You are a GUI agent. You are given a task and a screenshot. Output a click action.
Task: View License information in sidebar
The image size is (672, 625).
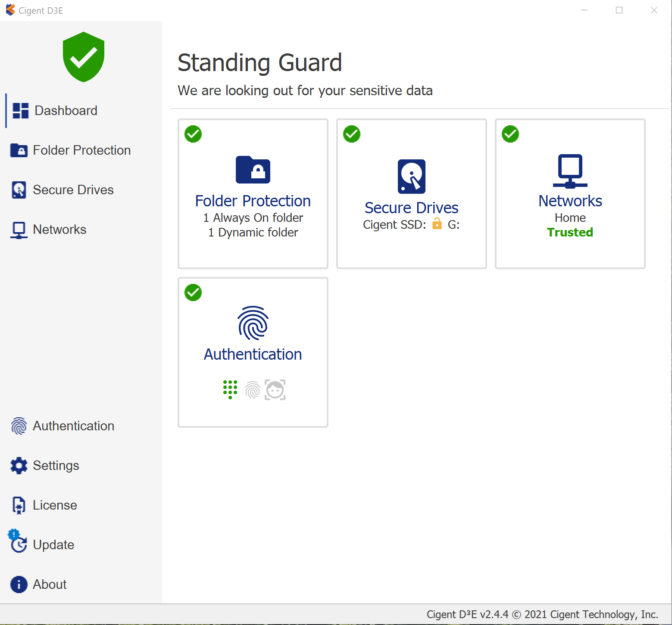tap(55, 505)
